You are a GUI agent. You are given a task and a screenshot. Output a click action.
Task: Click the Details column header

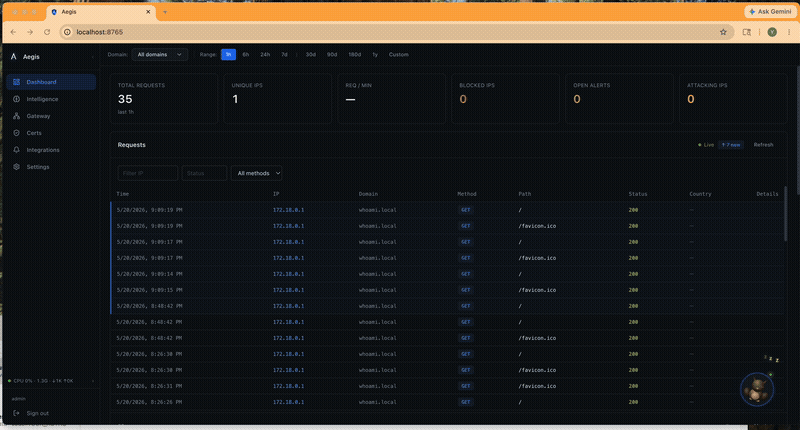[x=767, y=194]
